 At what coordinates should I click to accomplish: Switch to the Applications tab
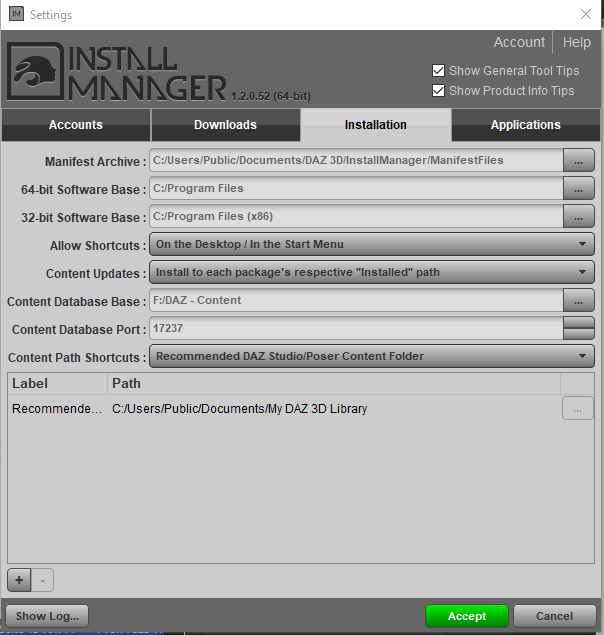(526, 125)
